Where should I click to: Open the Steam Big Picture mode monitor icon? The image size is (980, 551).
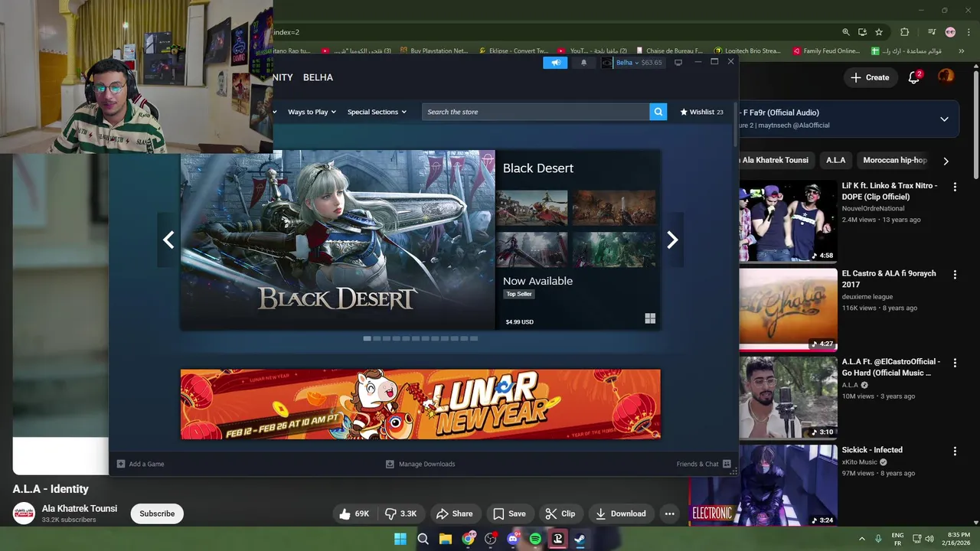(x=678, y=63)
